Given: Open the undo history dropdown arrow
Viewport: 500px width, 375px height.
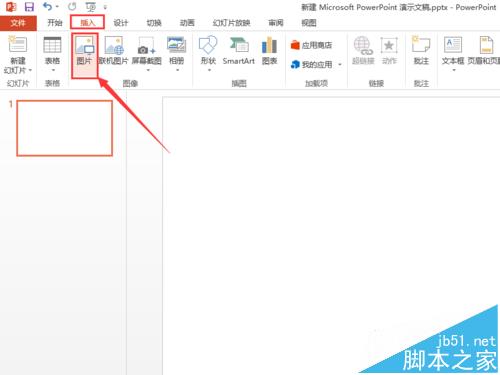Looking at the screenshot, I should [x=57, y=7].
